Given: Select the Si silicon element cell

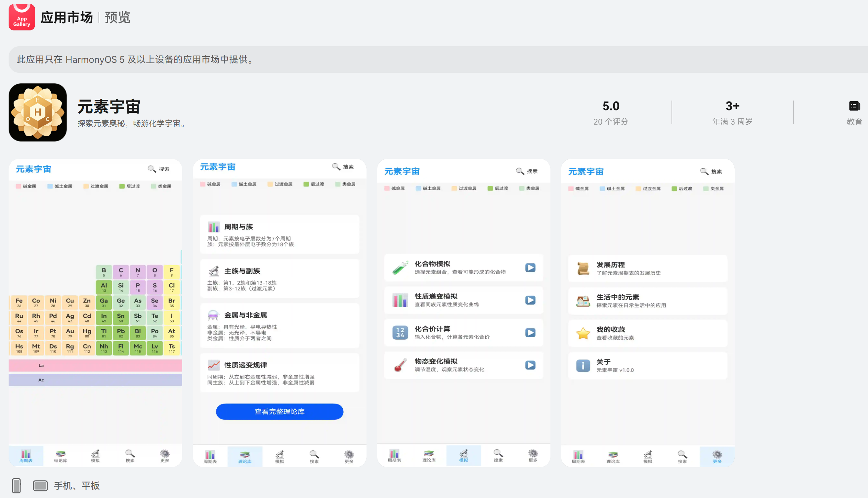Looking at the screenshot, I should tap(121, 287).
